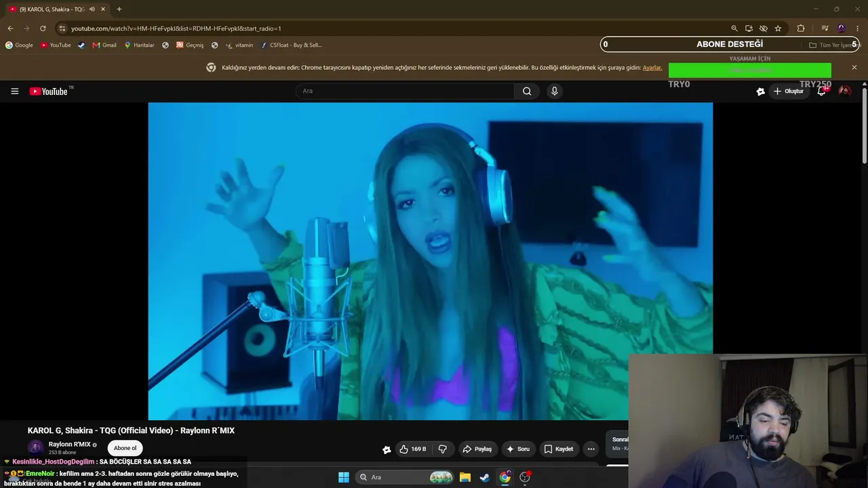The height and width of the screenshot is (488, 868).
Task: Share the video with Paylaş
Action: tap(477, 449)
